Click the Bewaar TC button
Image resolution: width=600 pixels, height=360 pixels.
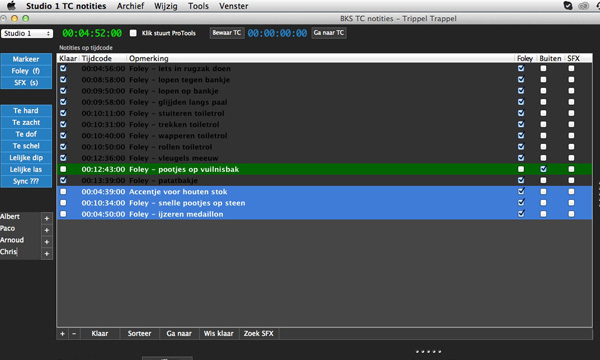click(x=227, y=33)
